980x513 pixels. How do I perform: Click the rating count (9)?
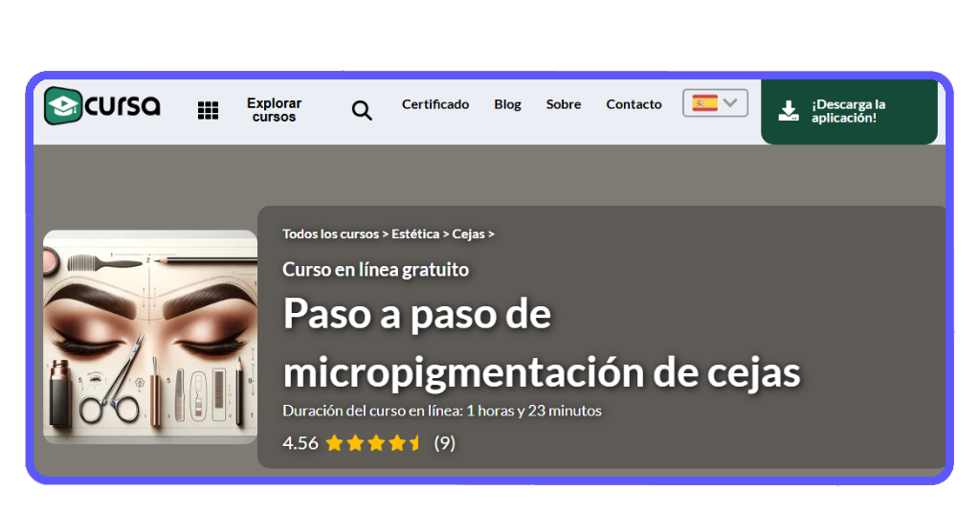444,443
